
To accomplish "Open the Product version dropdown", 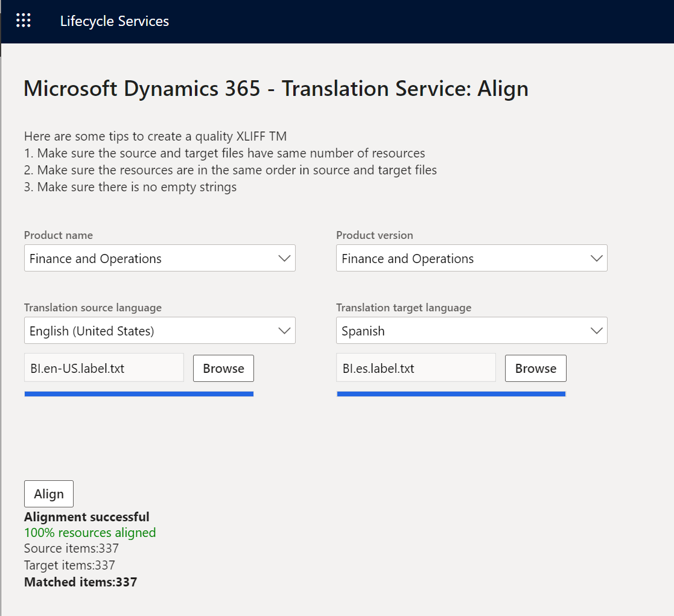I will (x=471, y=258).
